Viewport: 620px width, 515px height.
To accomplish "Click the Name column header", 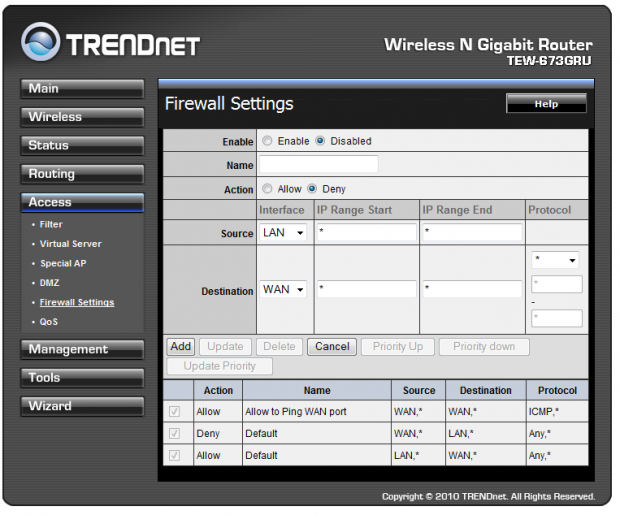I will click(317, 390).
